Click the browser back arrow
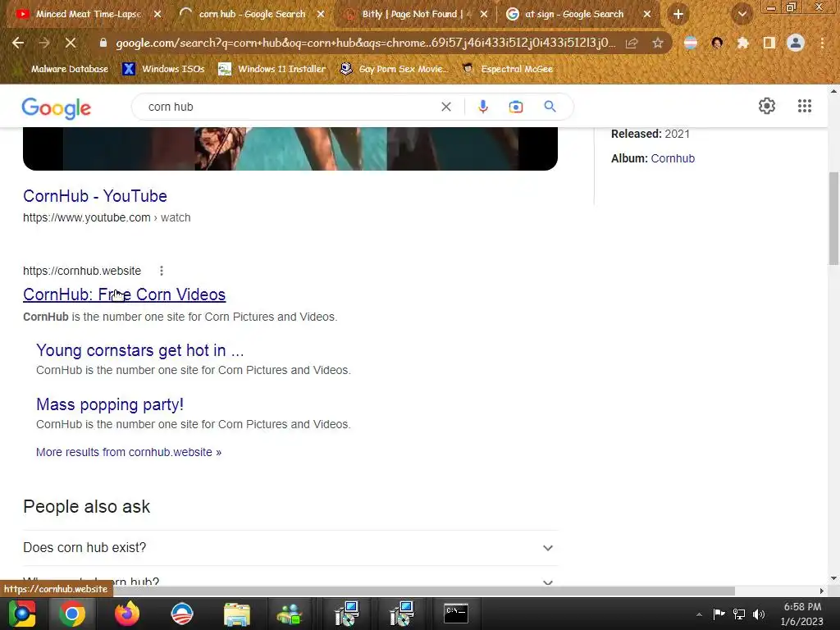The height and width of the screenshot is (630, 840). point(18,43)
